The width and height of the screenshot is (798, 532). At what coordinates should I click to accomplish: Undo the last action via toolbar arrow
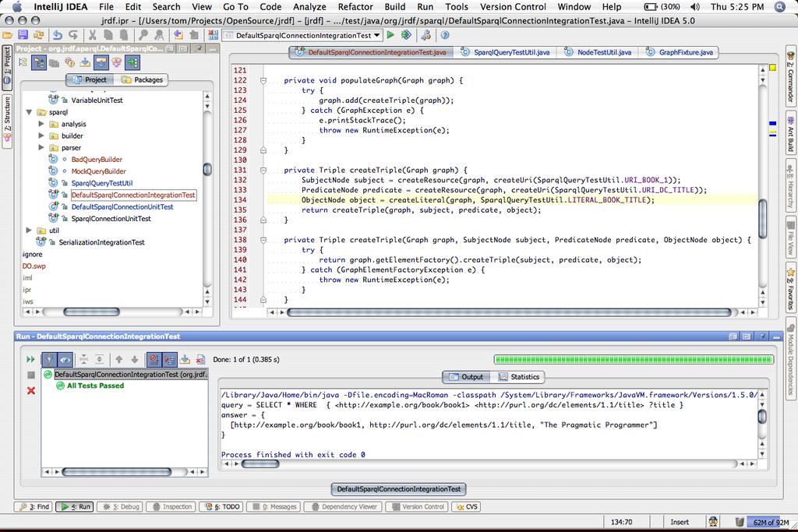58,35
